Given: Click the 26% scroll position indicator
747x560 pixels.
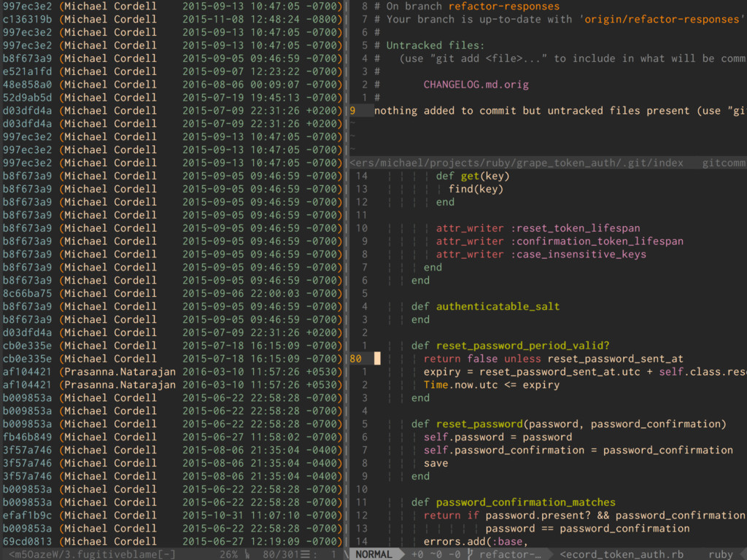Looking at the screenshot, I should [228, 554].
